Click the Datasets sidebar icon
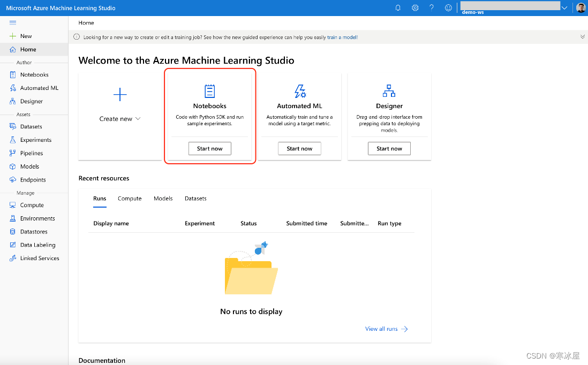Viewport: 588px width, 365px height. pyautogui.click(x=13, y=127)
